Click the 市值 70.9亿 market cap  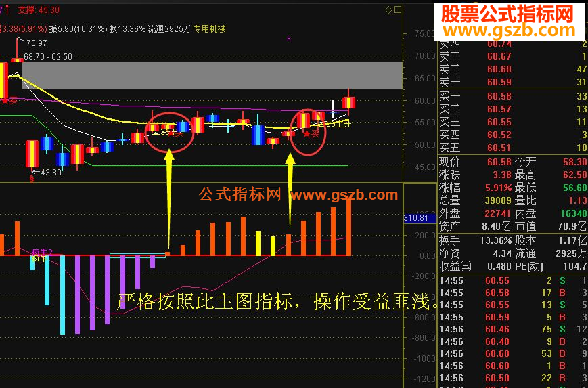(572, 226)
